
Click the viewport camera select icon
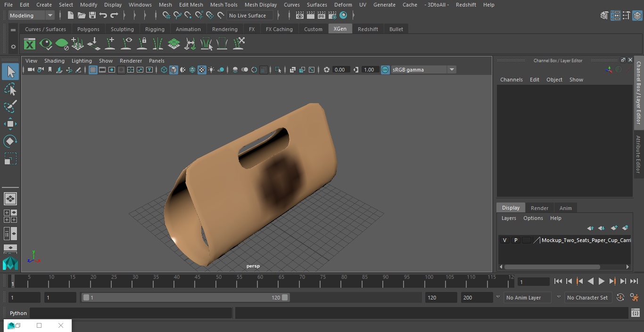point(31,70)
